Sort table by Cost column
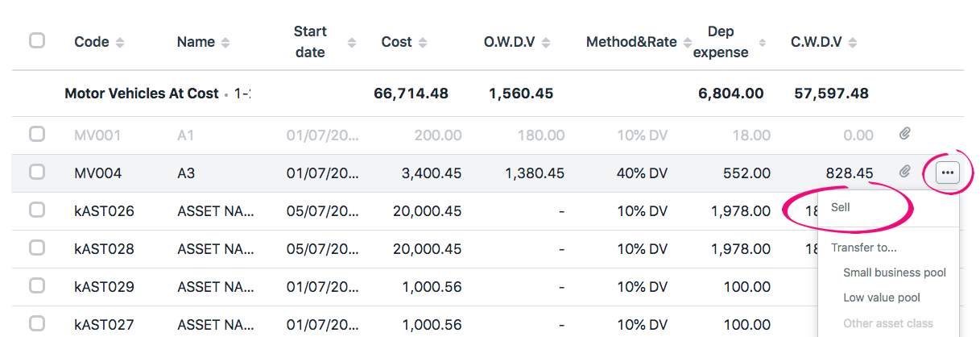 pyautogui.click(x=423, y=42)
